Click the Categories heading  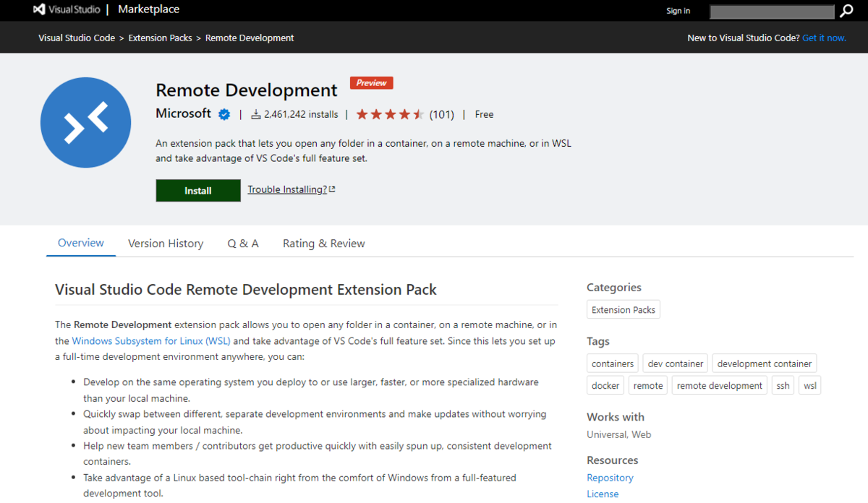tap(614, 288)
